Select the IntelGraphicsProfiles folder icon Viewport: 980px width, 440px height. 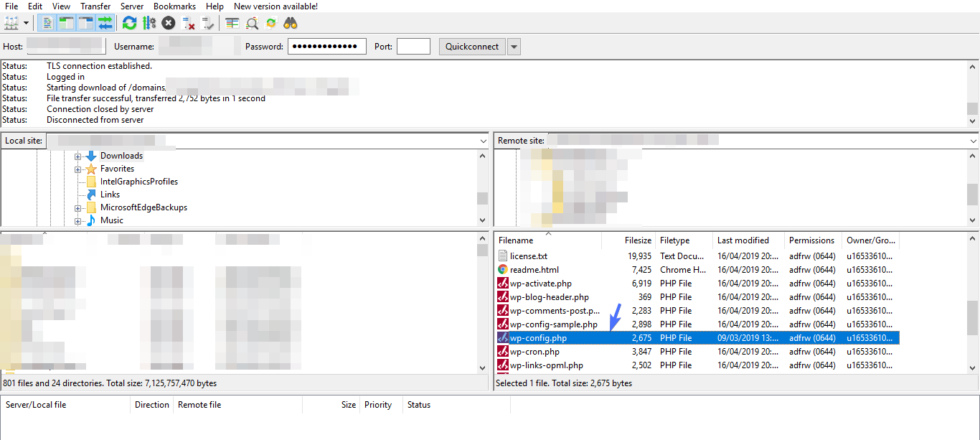pyautogui.click(x=91, y=182)
